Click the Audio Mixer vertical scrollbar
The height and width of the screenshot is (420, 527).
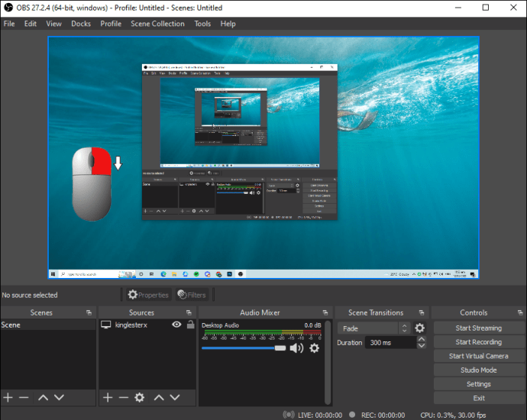click(x=328, y=363)
